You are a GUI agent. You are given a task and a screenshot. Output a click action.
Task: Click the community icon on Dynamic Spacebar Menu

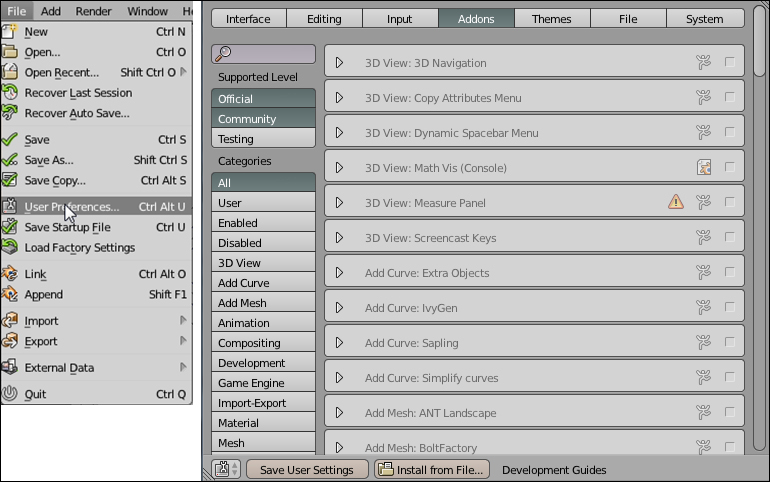pos(704,132)
